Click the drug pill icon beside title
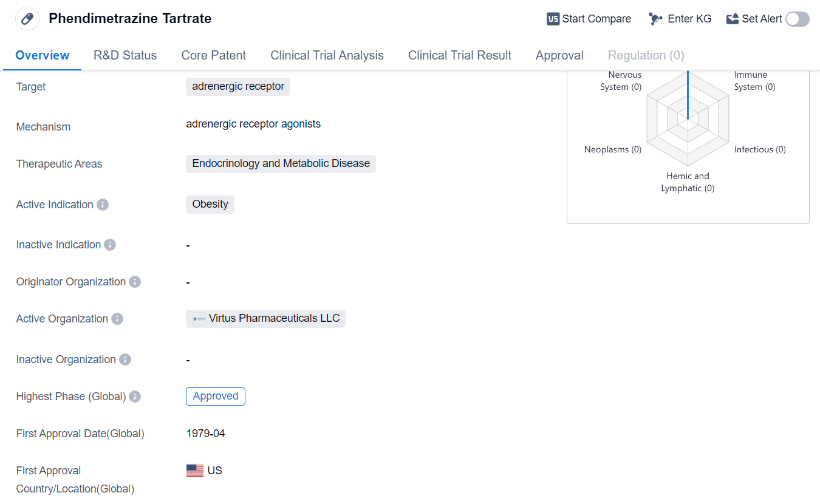820x504 pixels. (27, 19)
